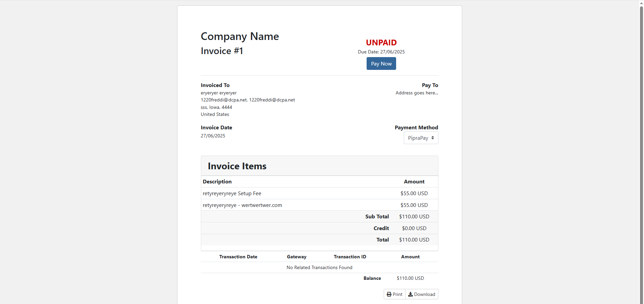The image size is (644, 304).
Task: Click the retyreyeryreye Setup Fee row description
Action: [x=232, y=193]
